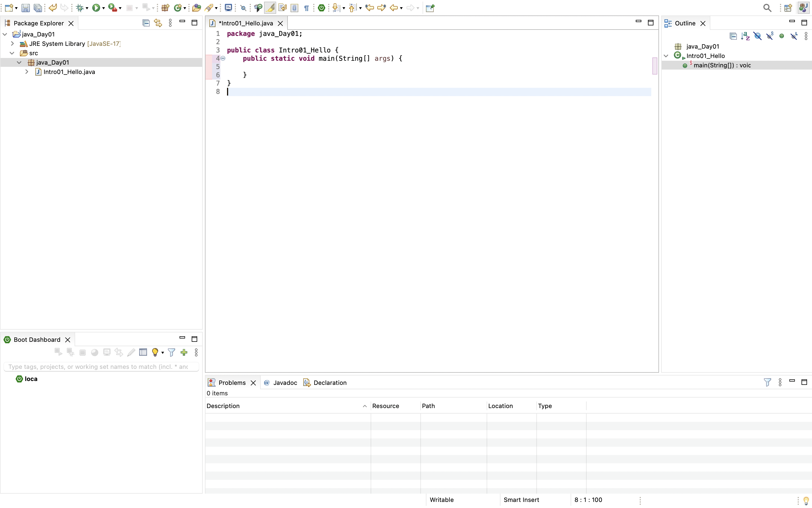
Task: Collapse the src folder node
Action: click(12, 53)
